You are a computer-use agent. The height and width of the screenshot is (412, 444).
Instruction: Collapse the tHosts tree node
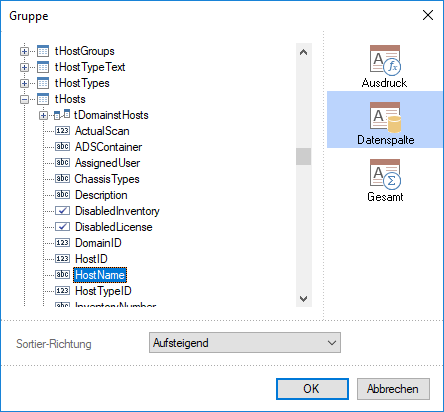click(x=24, y=99)
